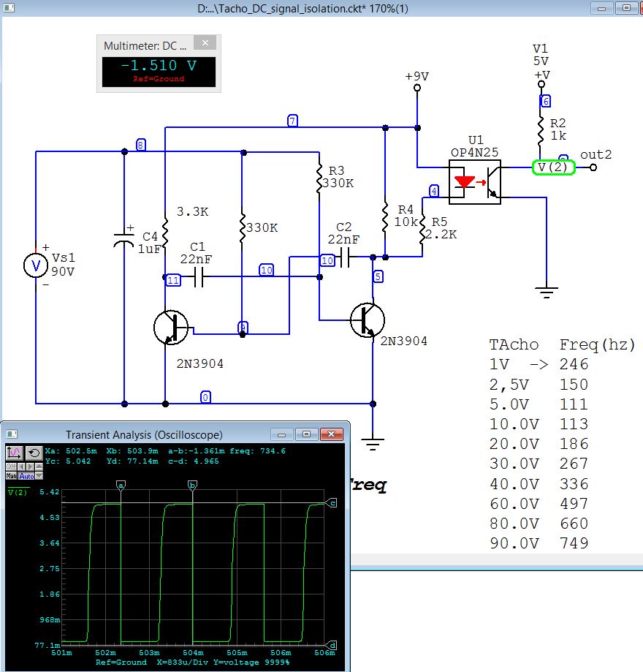
Task: Click the oscilloscope window title icon
Action: tap(12, 434)
